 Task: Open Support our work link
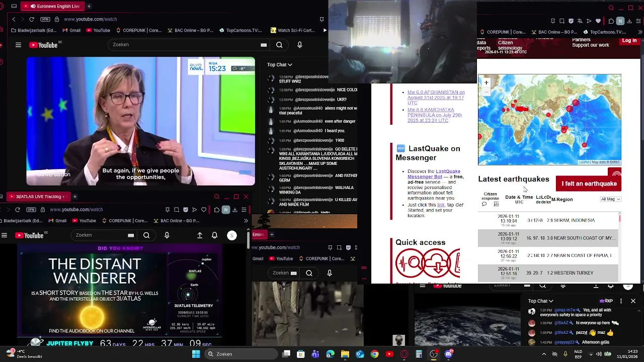tap(591, 45)
